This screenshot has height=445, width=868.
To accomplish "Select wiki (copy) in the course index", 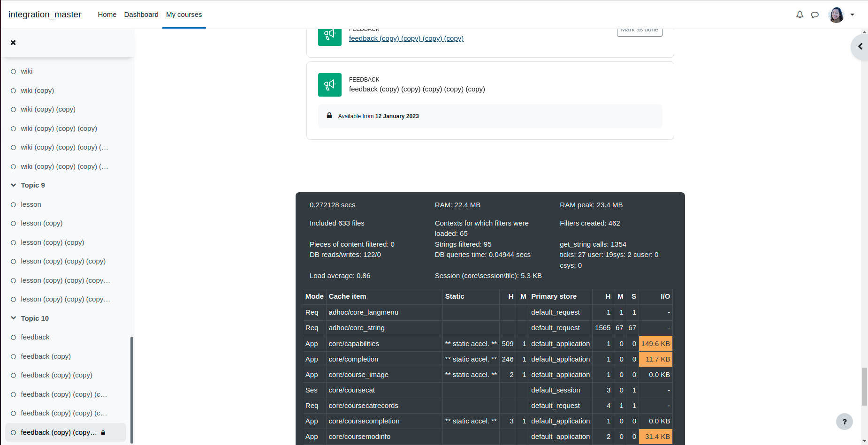I will pyautogui.click(x=38, y=91).
